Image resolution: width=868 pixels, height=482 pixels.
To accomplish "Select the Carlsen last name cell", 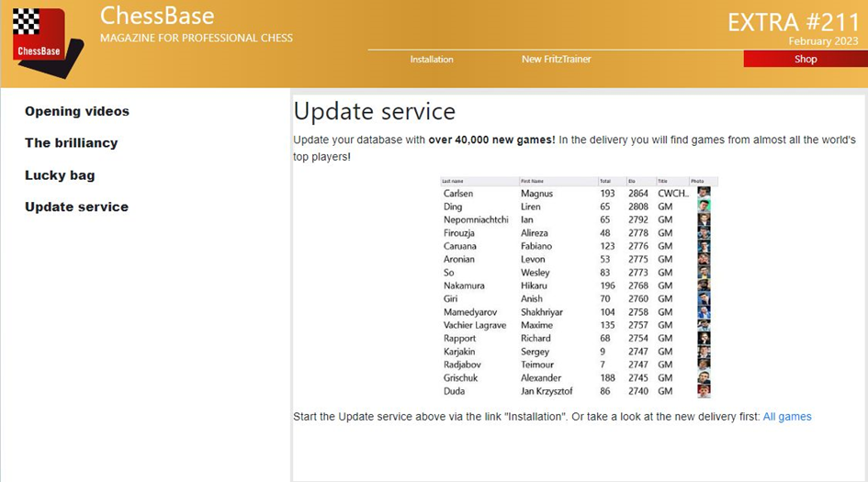I will (457, 194).
